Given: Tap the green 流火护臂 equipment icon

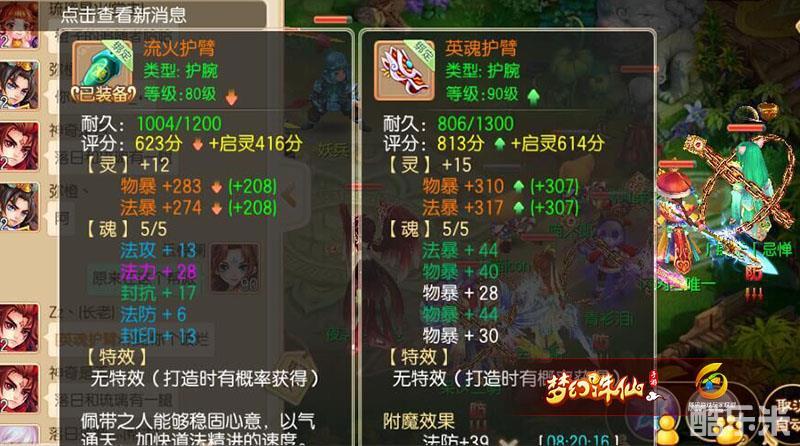Looking at the screenshot, I should pyautogui.click(x=103, y=70).
